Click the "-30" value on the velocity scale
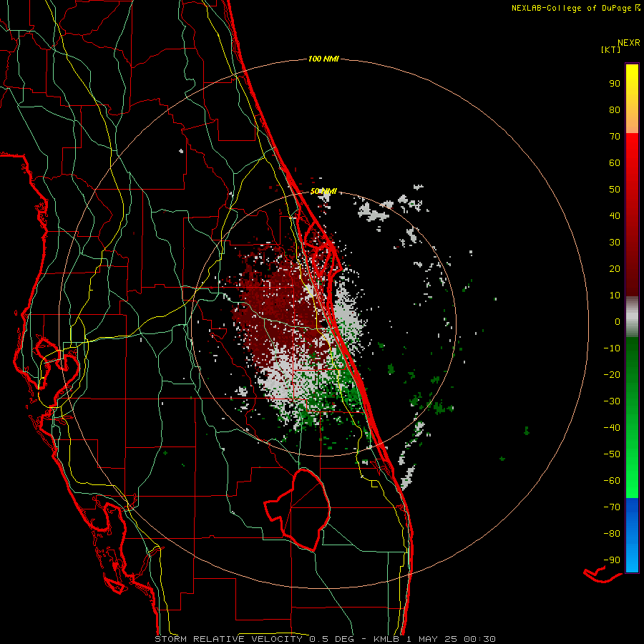The height and width of the screenshot is (644, 644). (612, 401)
